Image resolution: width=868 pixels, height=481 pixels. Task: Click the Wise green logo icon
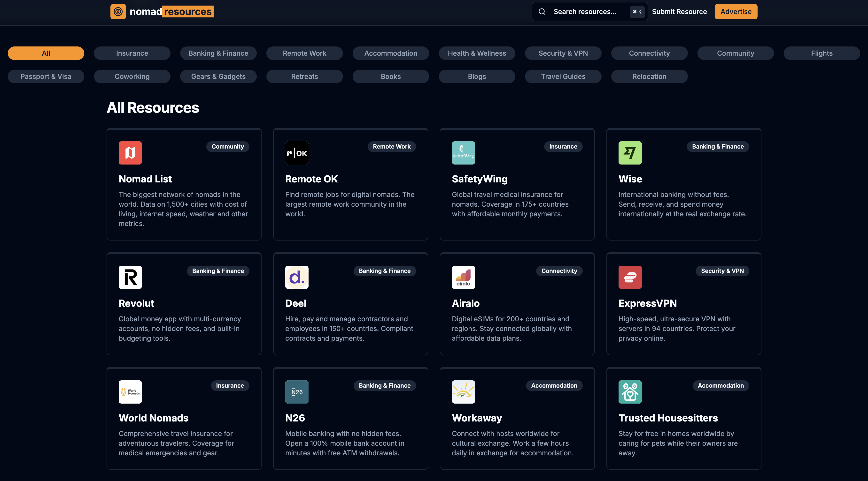tap(630, 153)
